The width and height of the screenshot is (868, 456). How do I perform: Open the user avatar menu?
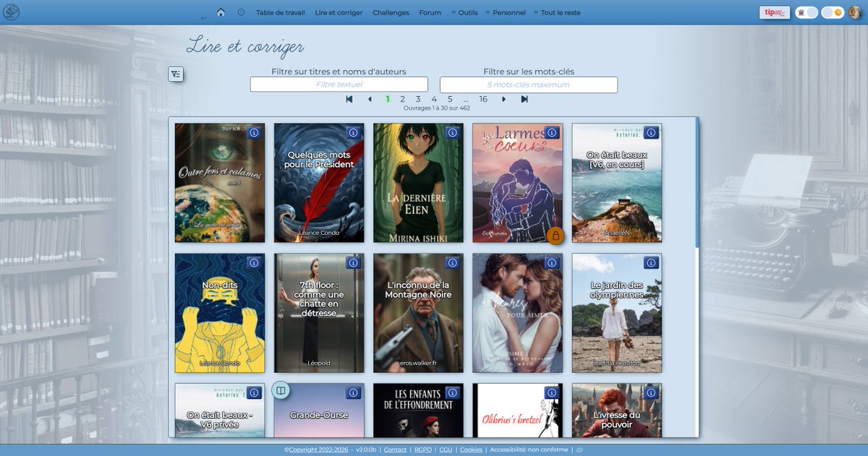point(855,12)
